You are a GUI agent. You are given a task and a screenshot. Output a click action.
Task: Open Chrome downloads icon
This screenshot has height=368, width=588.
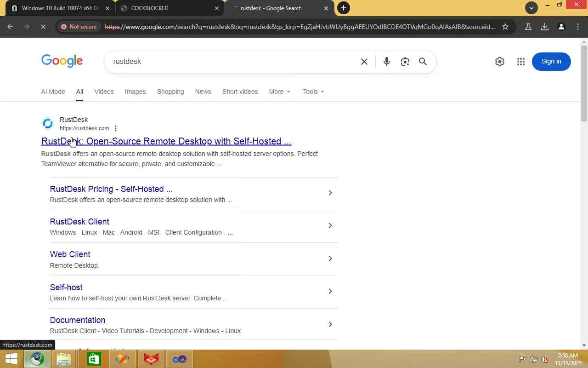pyautogui.click(x=545, y=27)
